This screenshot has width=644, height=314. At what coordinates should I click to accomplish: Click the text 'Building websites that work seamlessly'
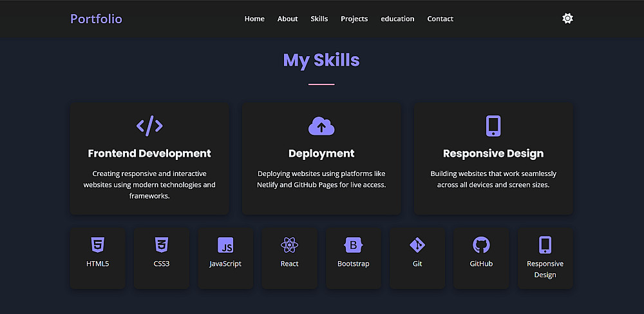493,174
